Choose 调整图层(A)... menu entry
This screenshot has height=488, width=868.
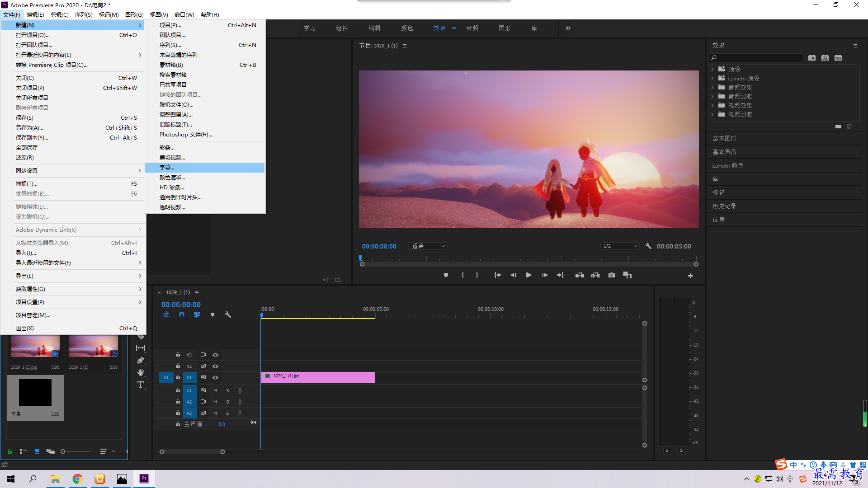tap(205, 115)
